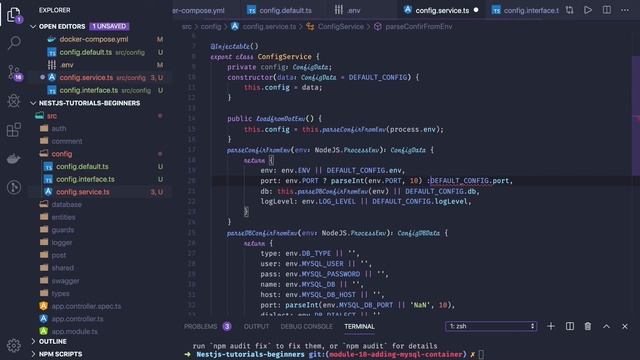Click the editor minimap scrollbar
640x360 pixels.
click(636, 116)
